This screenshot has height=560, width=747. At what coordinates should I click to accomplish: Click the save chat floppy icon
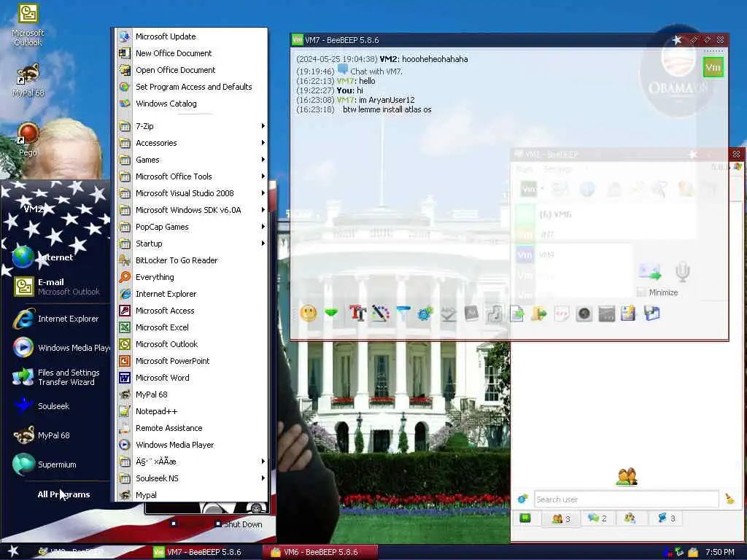(651, 314)
